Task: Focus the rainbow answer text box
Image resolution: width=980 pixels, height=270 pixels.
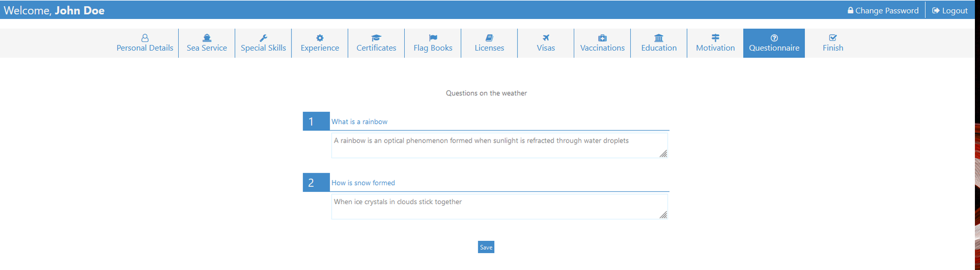Action: click(x=499, y=146)
